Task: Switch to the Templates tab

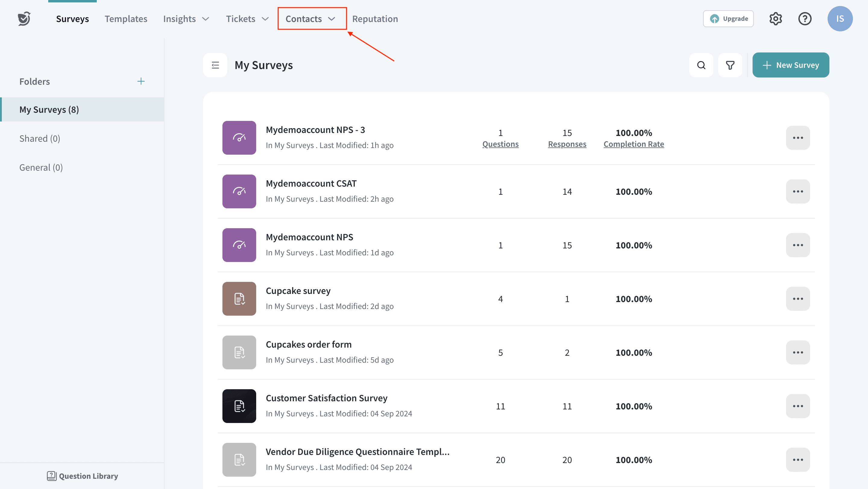Action: point(126,19)
